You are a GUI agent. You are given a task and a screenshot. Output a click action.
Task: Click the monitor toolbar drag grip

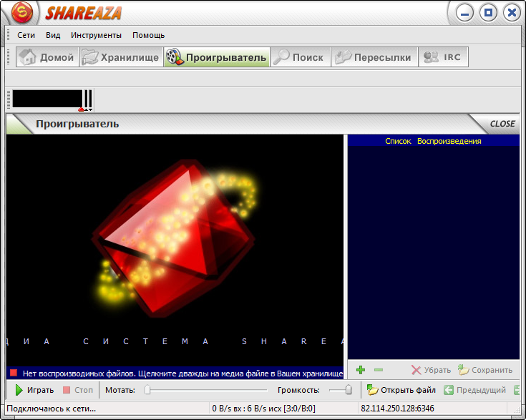9,99
